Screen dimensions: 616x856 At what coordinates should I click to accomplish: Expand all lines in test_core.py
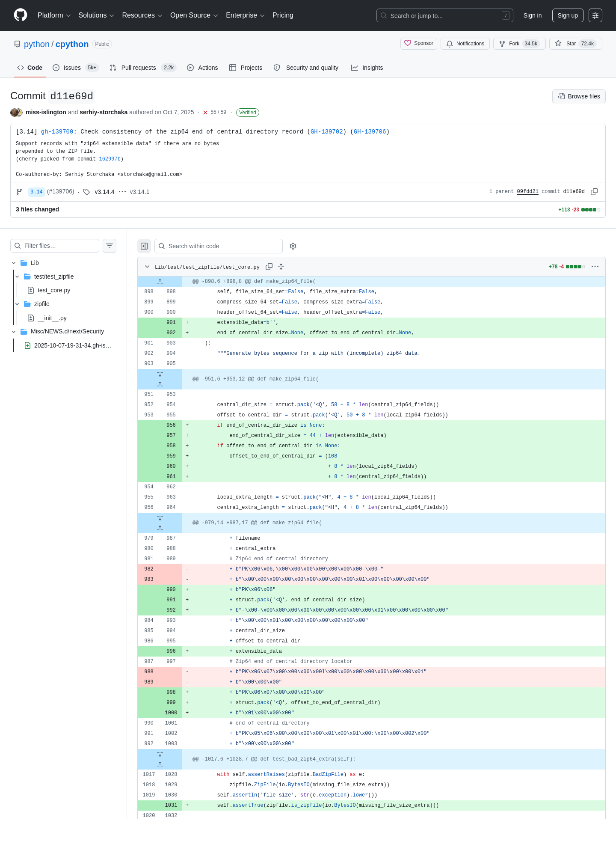coord(281,267)
